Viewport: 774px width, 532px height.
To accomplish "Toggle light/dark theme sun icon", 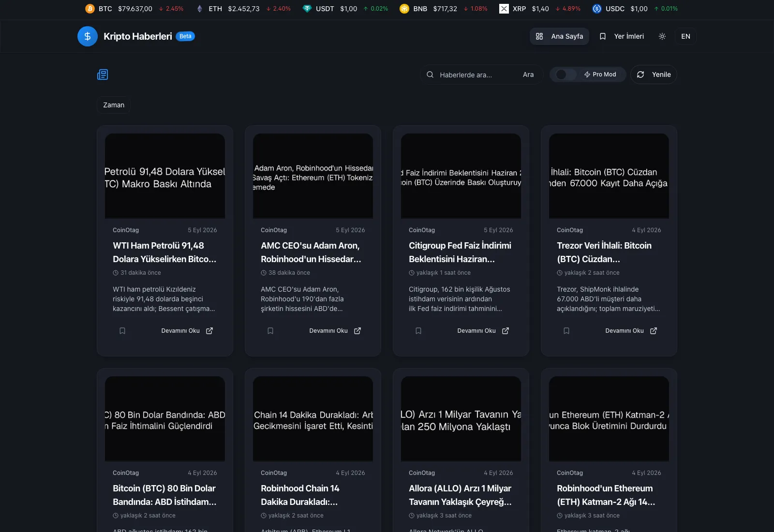I will click(662, 36).
